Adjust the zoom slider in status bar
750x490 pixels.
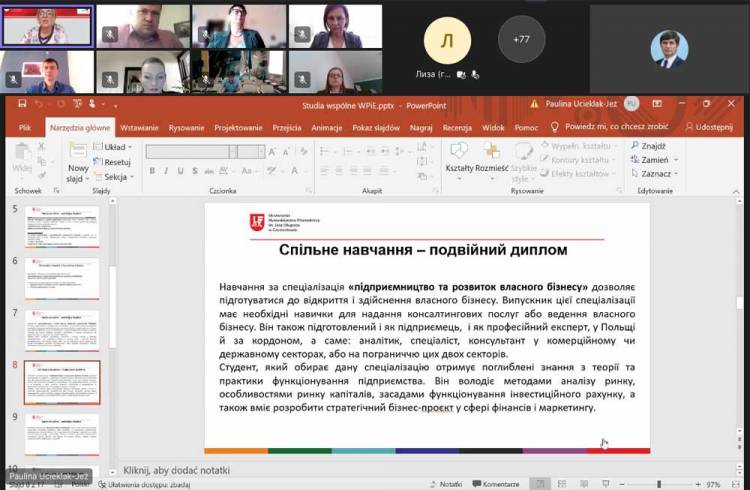tap(657, 483)
